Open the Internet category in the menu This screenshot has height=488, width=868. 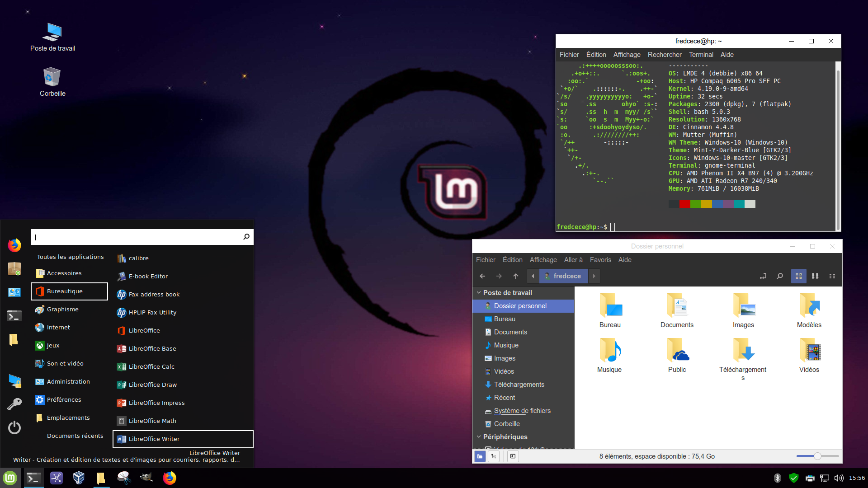point(69,328)
